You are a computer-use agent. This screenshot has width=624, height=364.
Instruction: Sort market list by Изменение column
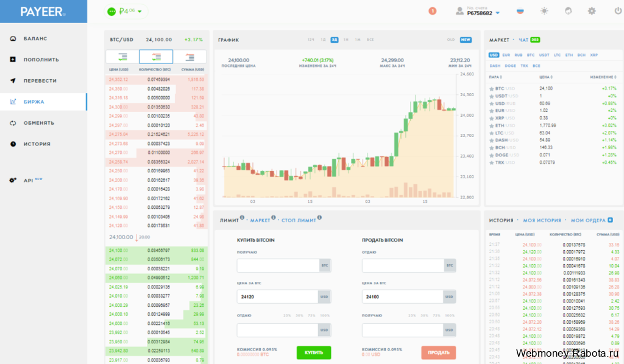point(603,77)
